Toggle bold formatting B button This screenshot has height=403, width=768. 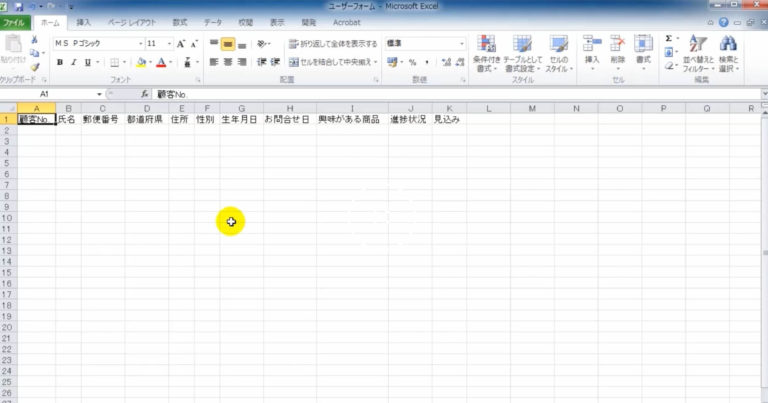click(x=59, y=62)
